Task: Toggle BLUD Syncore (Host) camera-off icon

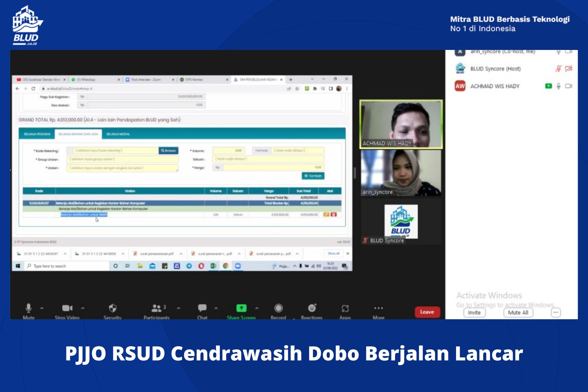Action: click(569, 69)
